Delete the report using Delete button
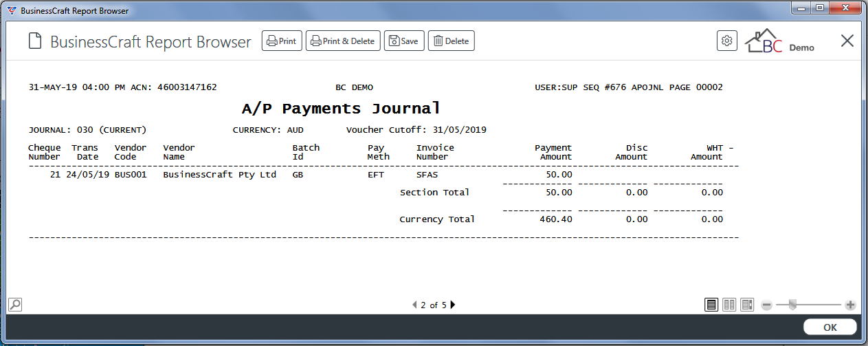The width and height of the screenshot is (868, 346). pos(452,41)
